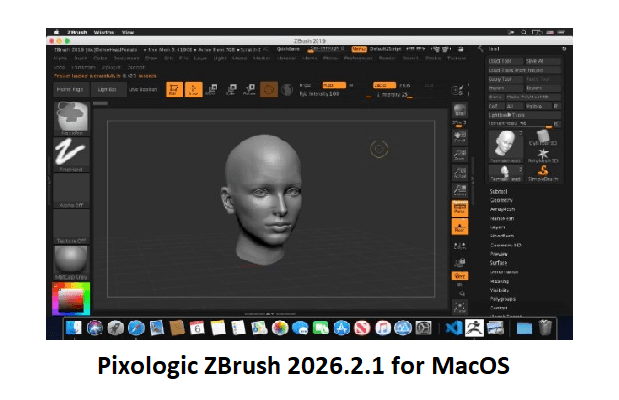Expand the Visibility section
This screenshot has height=400, width=619.
click(499, 290)
